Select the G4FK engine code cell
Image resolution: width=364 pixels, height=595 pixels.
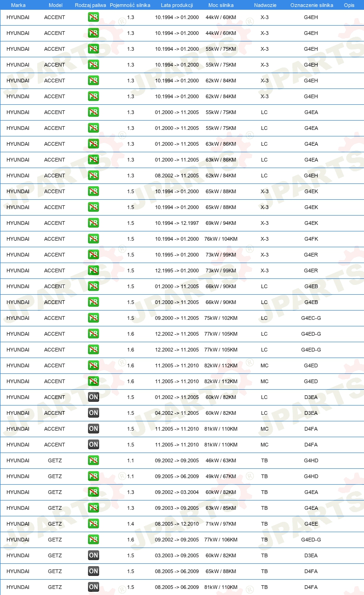(x=311, y=239)
